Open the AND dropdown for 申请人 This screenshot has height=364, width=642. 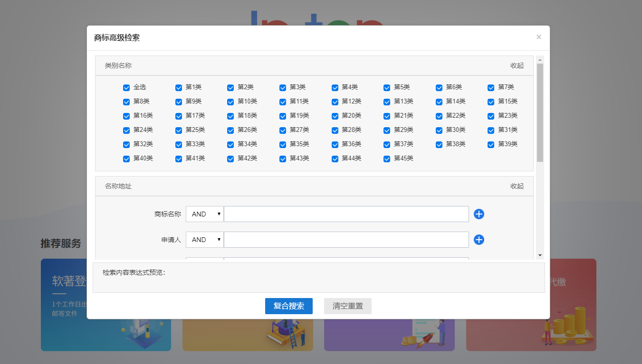tap(205, 240)
